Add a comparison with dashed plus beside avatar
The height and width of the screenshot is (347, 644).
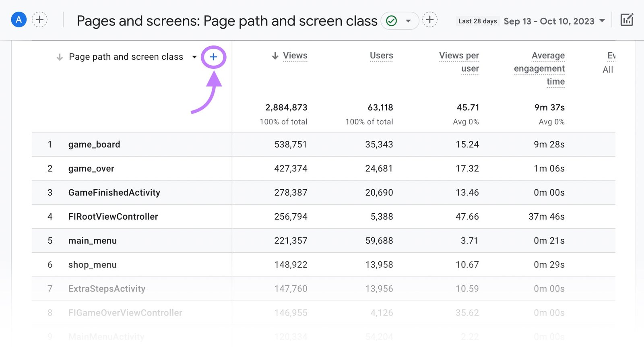39,20
